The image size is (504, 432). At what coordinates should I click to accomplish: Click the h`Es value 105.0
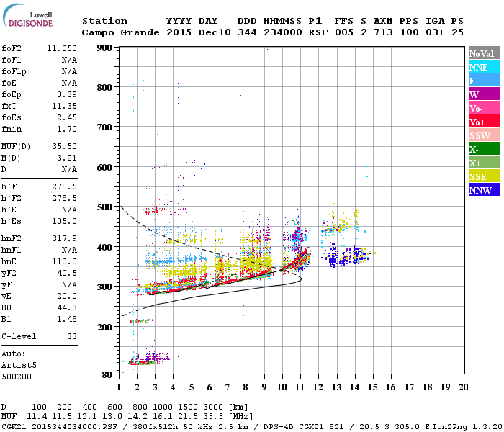64,221
